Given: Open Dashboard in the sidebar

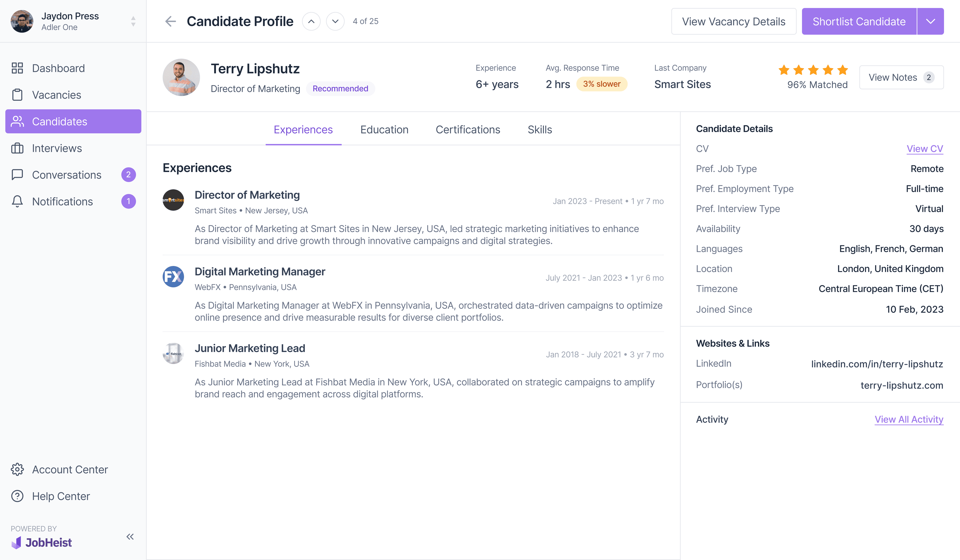Looking at the screenshot, I should [x=73, y=68].
